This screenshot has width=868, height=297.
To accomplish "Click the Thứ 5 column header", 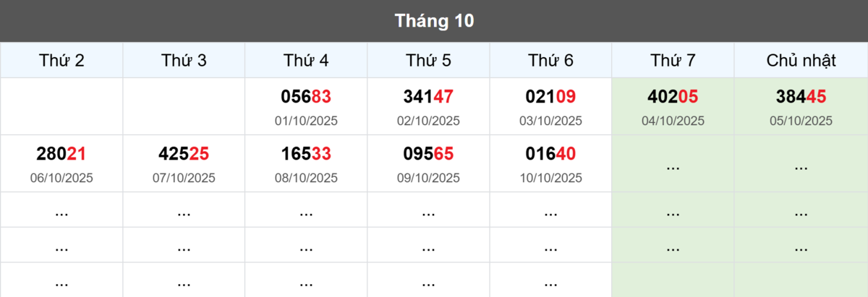I will (428, 61).
